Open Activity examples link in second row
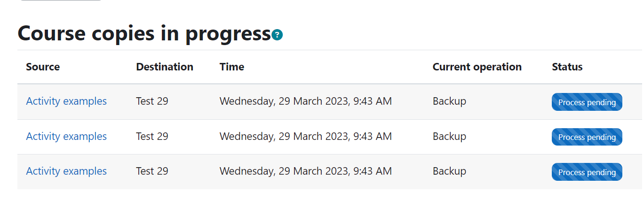644x208 pixels. (x=66, y=136)
